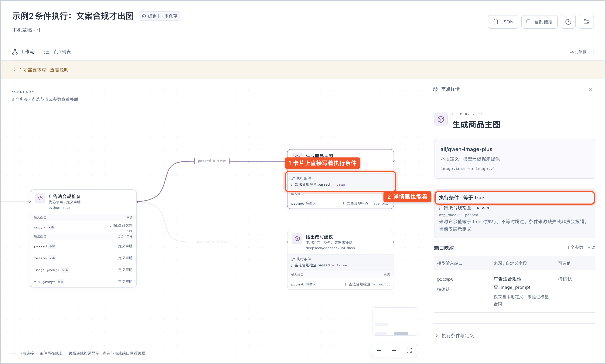Click 广告法合规检查.passed = false condition text

[x=319, y=265]
